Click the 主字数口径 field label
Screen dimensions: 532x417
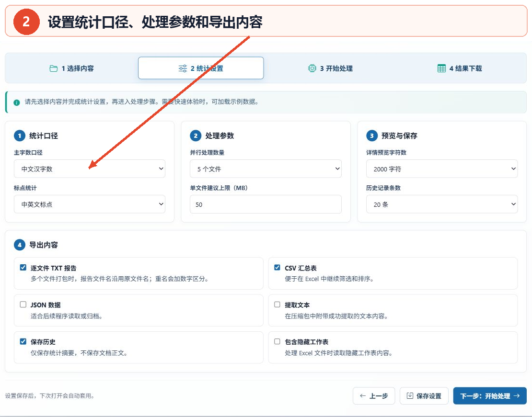tap(28, 153)
